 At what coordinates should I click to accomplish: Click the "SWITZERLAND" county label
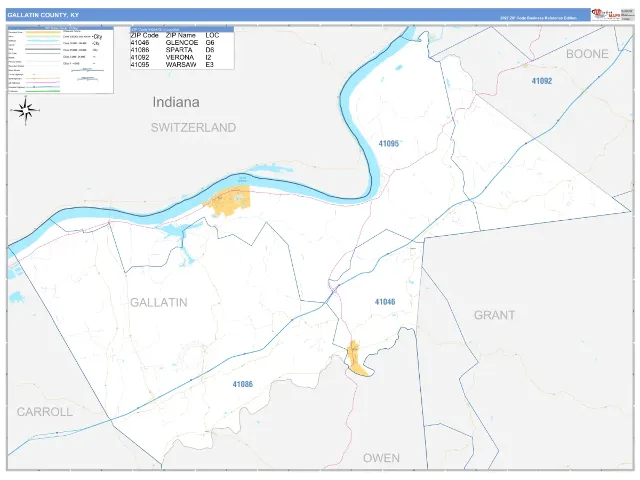pyautogui.click(x=193, y=128)
